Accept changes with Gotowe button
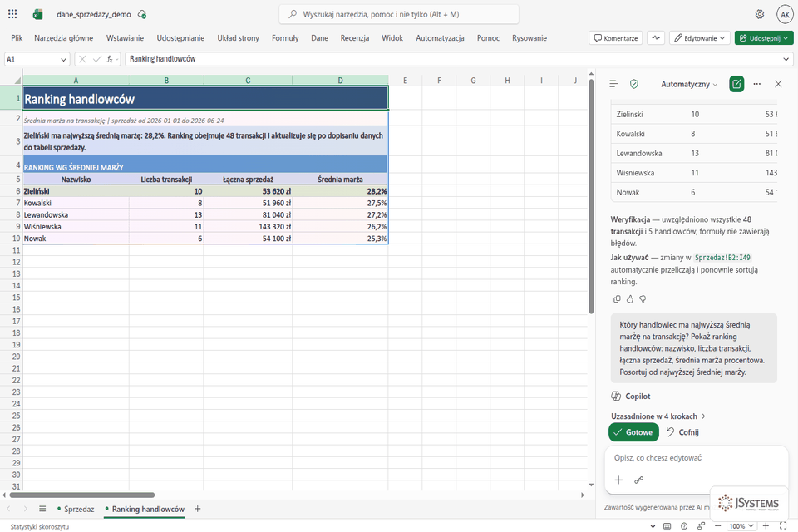This screenshot has width=798, height=532. pyautogui.click(x=633, y=432)
